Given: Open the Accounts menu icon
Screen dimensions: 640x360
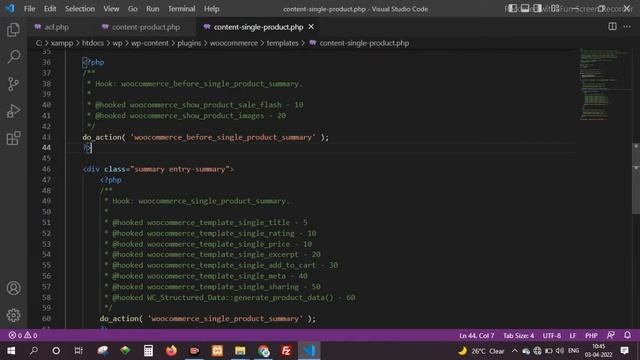Looking at the screenshot, I should 13,288.
